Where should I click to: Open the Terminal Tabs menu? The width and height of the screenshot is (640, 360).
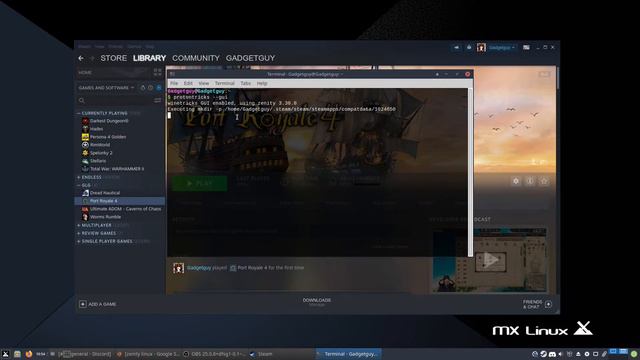pyautogui.click(x=245, y=83)
